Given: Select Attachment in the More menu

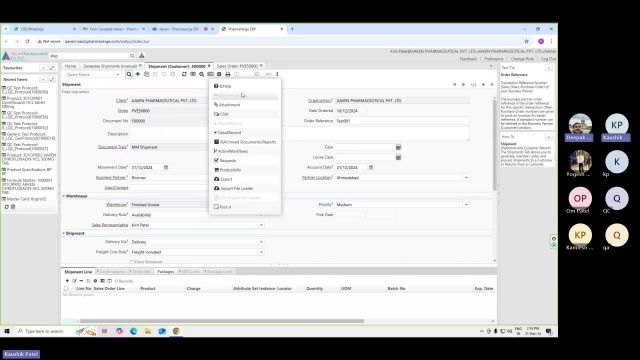Looking at the screenshot, I should click(245, 105).
